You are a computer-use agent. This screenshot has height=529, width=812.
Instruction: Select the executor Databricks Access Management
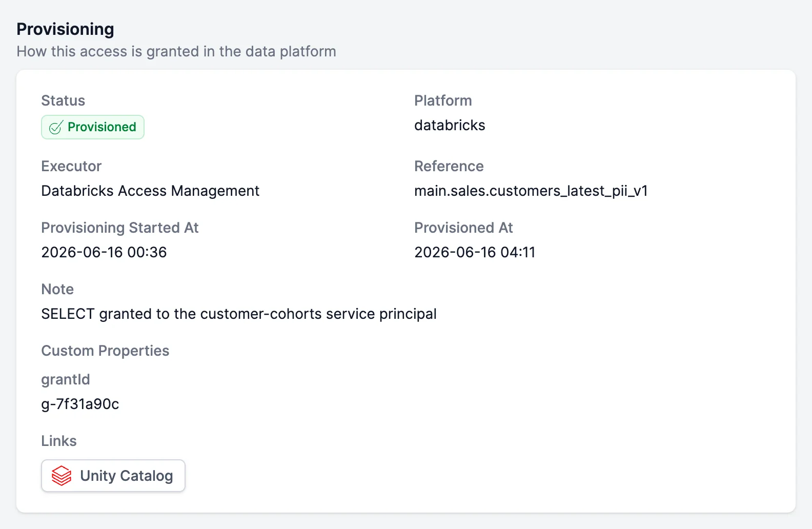(x=150, y=191)
